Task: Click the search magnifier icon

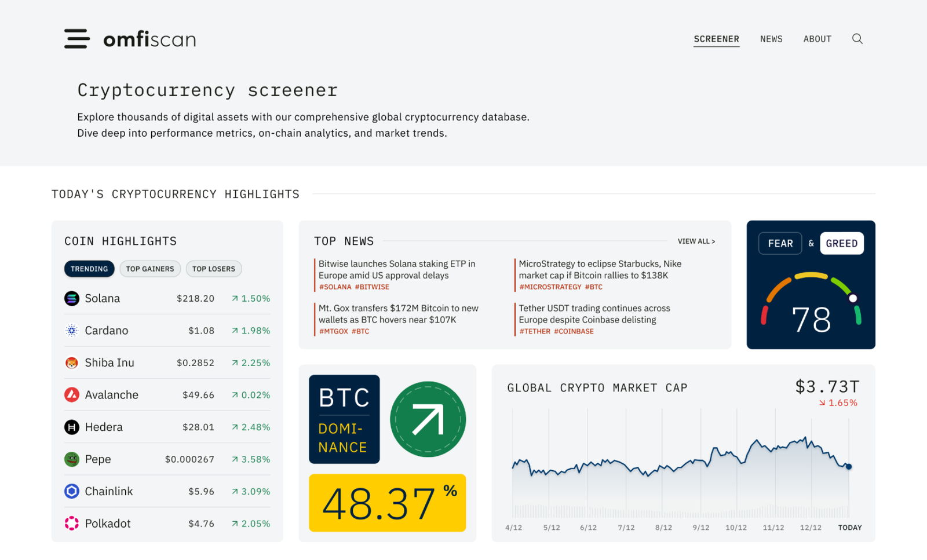Action: point(857,39)
